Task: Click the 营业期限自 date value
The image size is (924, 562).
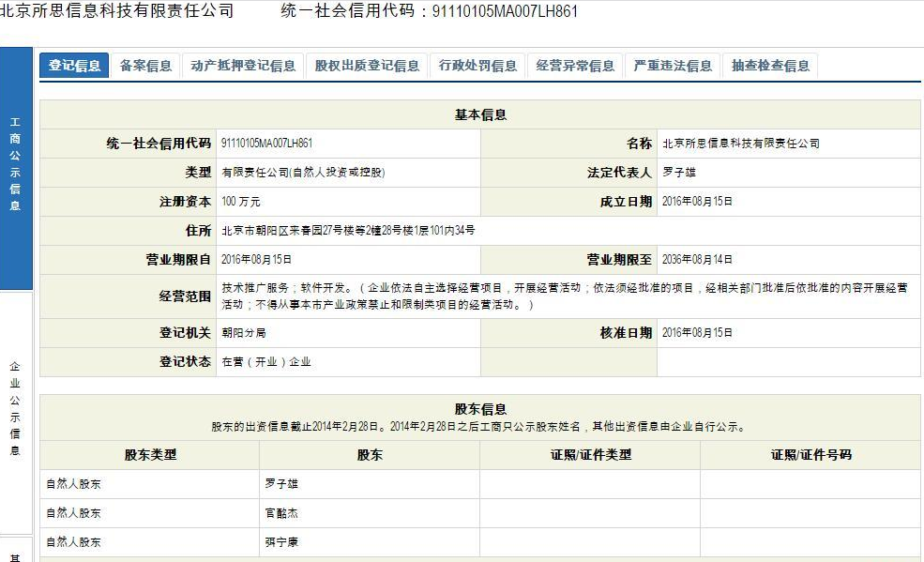Action: coord(256,260)
